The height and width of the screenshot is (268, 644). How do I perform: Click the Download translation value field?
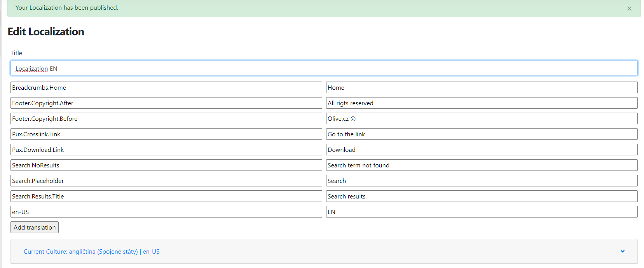[x=481, y=150]
